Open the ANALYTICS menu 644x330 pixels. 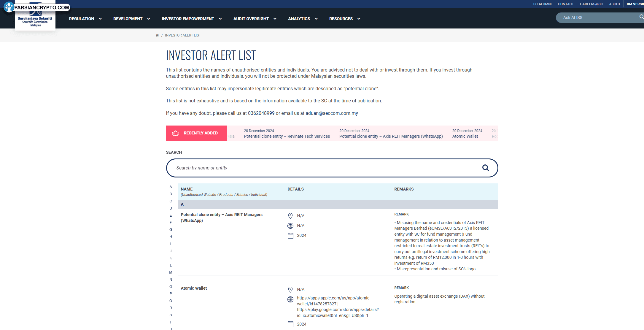point(299,19)
